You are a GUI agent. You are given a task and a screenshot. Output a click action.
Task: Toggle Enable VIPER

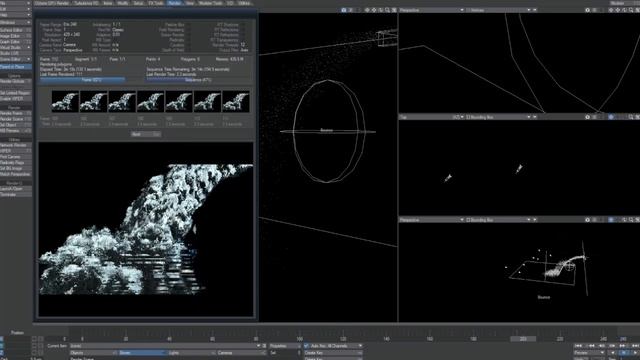click(16, 99)
